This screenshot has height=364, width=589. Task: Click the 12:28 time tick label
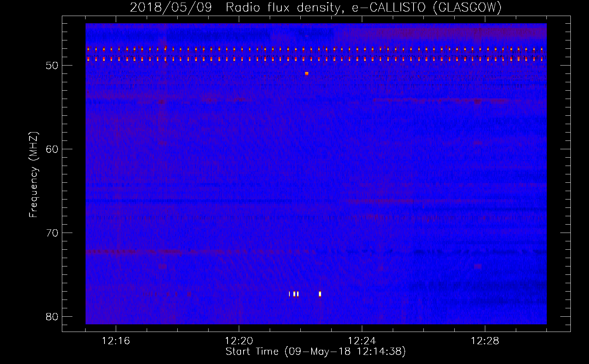(x=485, y=341)
